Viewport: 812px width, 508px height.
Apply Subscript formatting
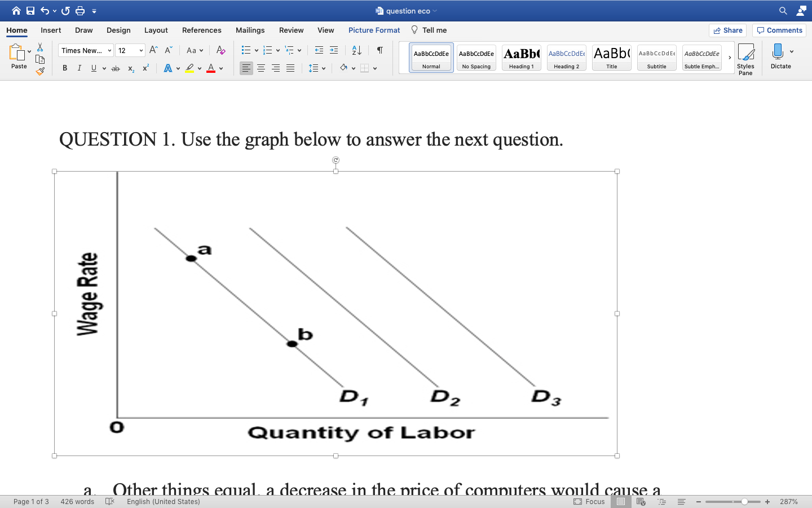point(130,68)
